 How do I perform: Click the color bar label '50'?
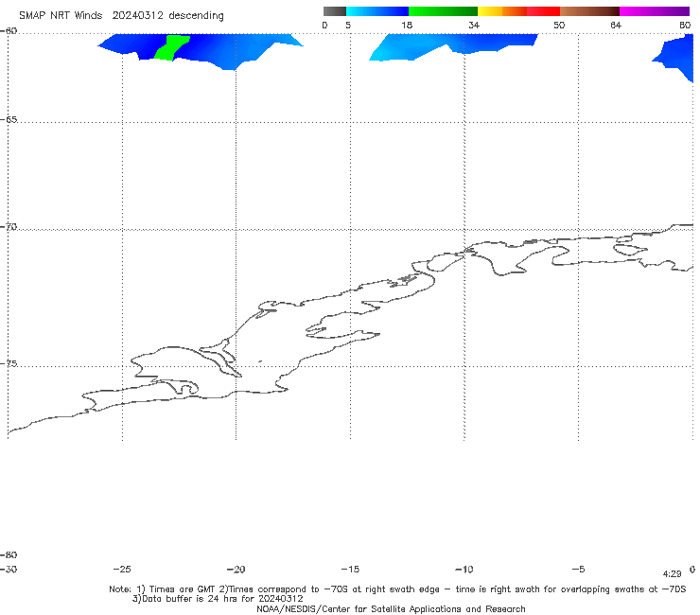559,26
